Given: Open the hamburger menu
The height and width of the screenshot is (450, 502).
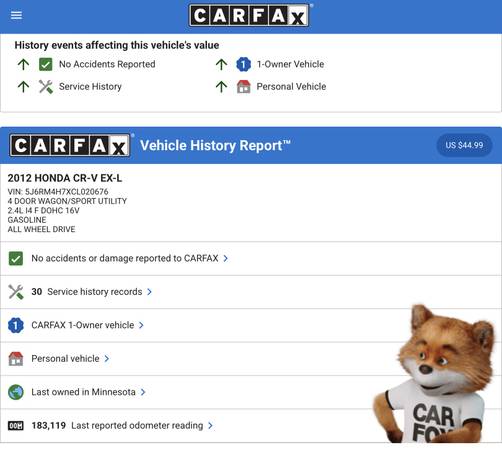Looking at the screenshot, I should pos(16,15).
